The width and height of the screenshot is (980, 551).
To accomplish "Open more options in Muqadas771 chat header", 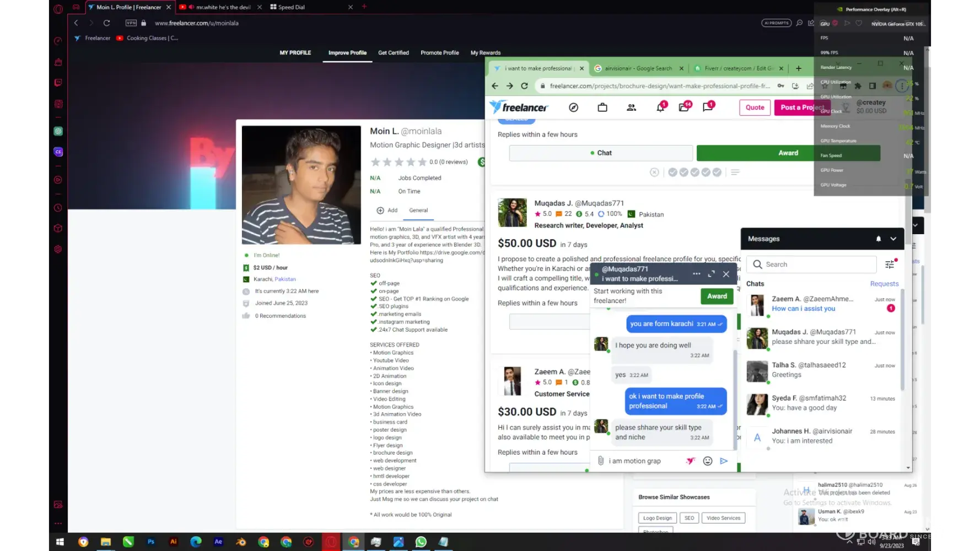I will tap(697, 274).
